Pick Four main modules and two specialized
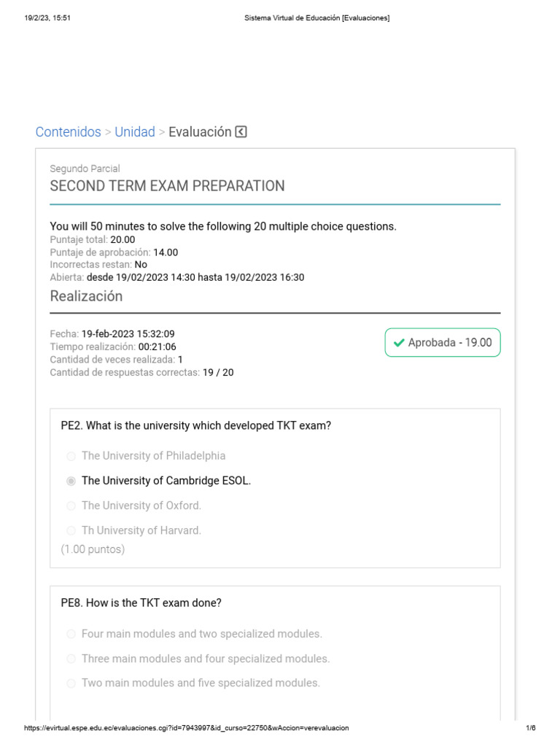Screen dimensions: 560x747 (71, 635)
